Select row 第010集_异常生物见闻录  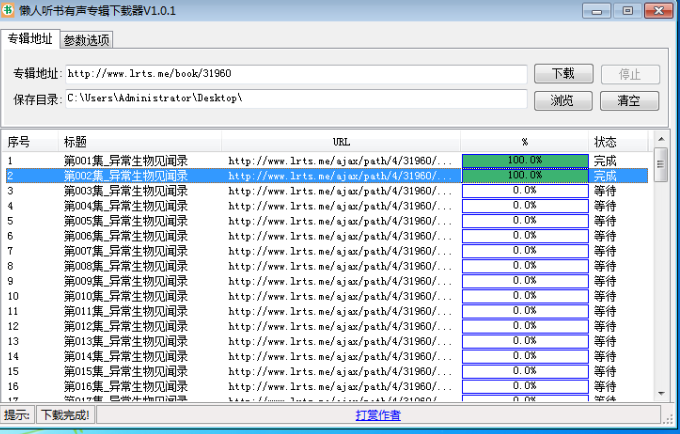(126, 296)
